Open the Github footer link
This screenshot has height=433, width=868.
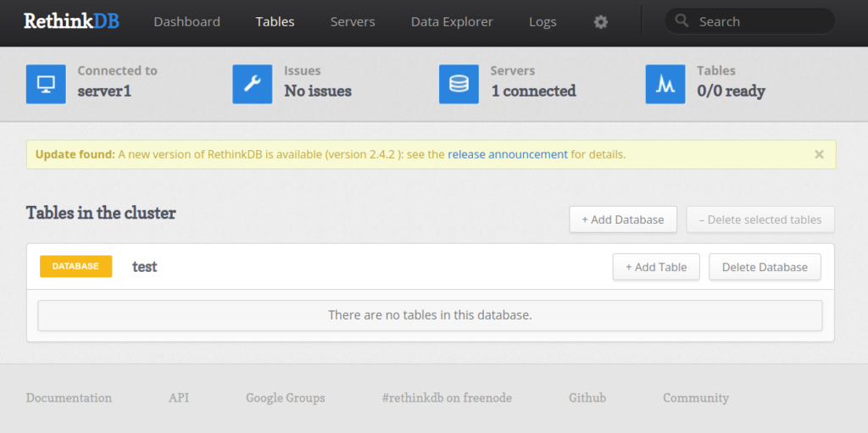[587, 398]
